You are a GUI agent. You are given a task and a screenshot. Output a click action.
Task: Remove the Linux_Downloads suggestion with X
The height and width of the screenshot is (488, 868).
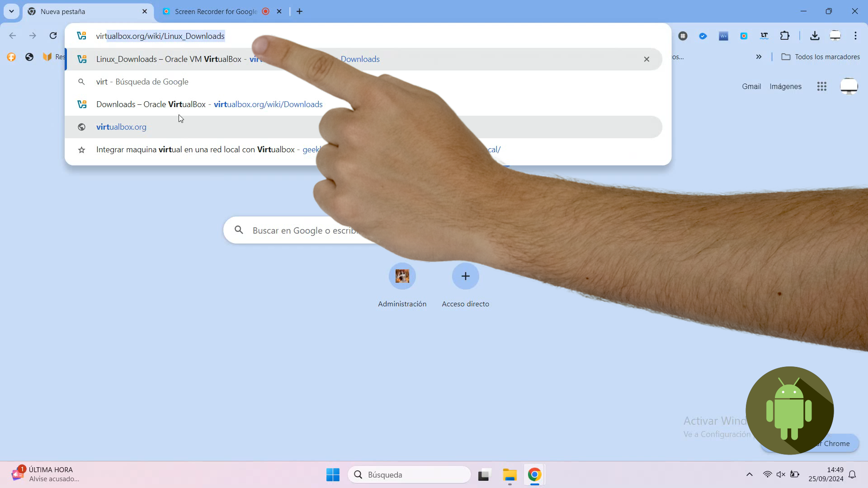tap(646, 59)
